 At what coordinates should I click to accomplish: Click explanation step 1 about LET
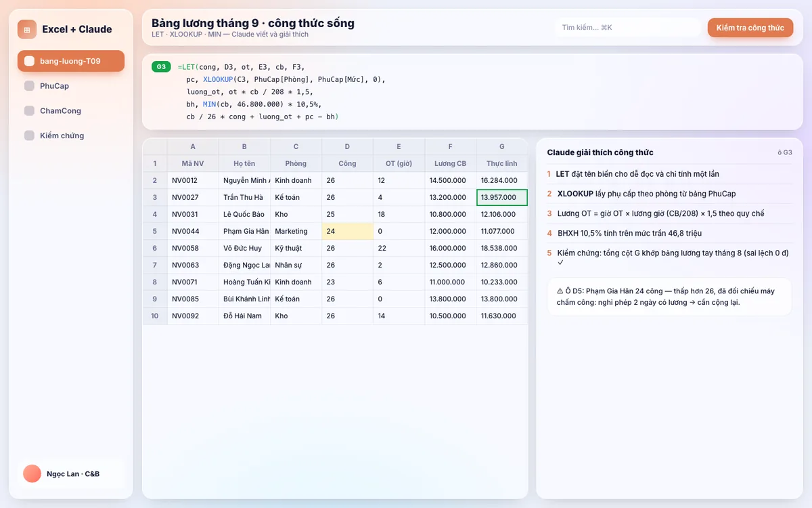(x=669, y=174)
